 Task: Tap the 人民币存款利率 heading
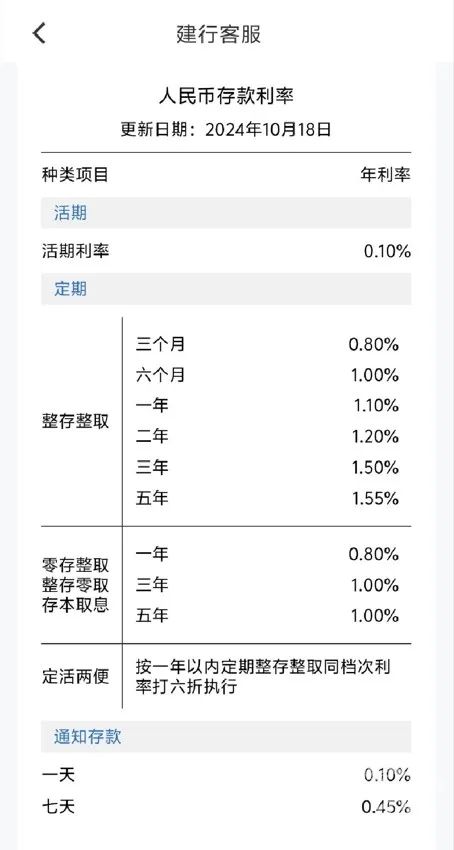click(x=226, y=96)
